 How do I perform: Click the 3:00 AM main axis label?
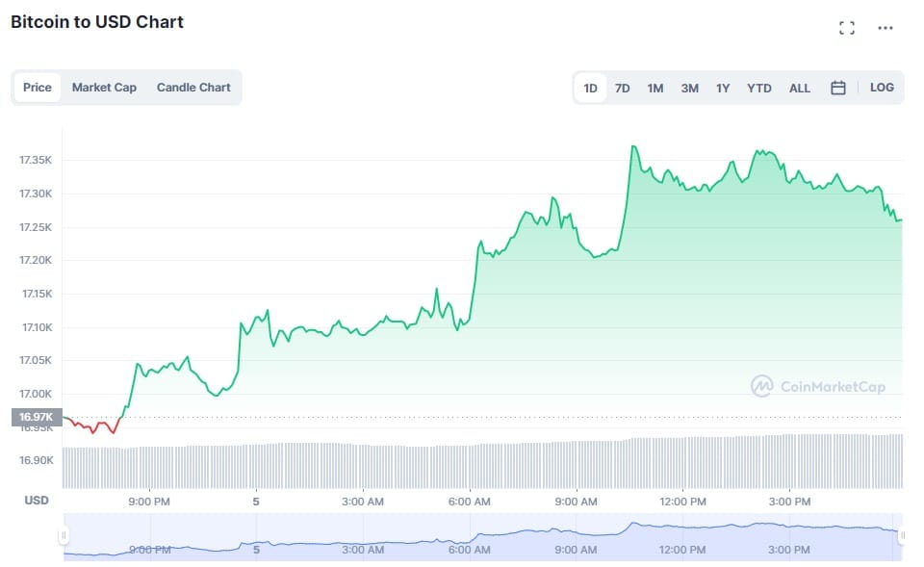(363, 502)
